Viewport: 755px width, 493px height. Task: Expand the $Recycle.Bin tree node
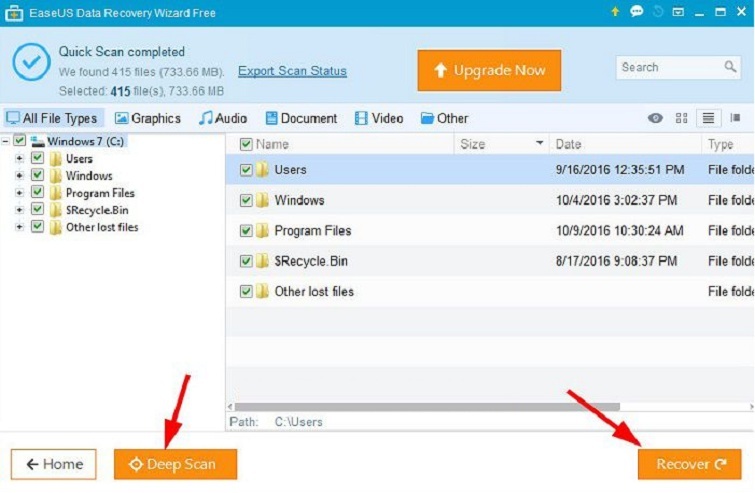click(x=19, y=210)
